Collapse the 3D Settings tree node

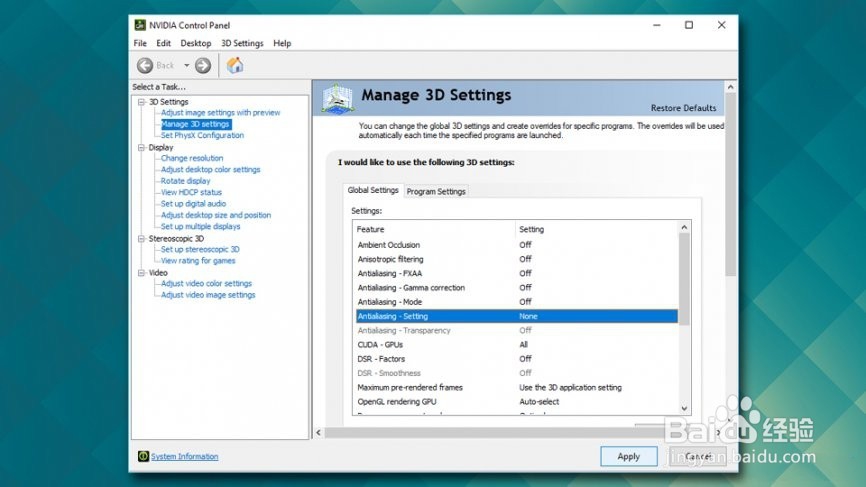141,102
